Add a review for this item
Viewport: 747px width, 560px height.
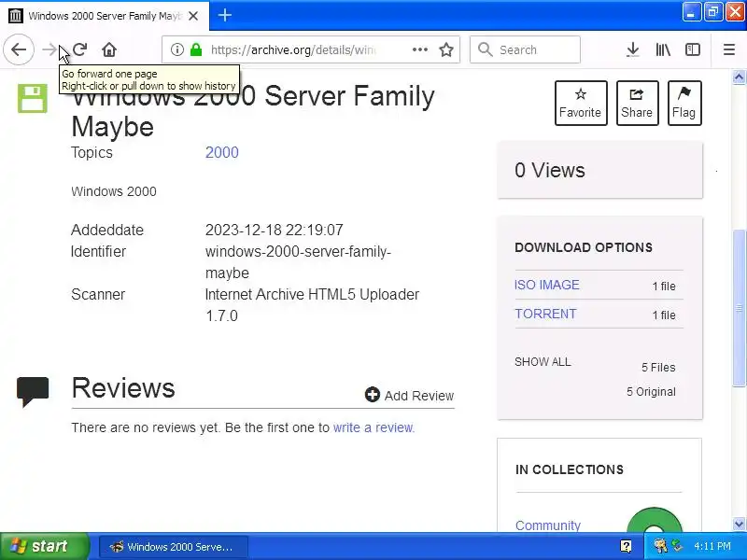(x=410, y=395)
